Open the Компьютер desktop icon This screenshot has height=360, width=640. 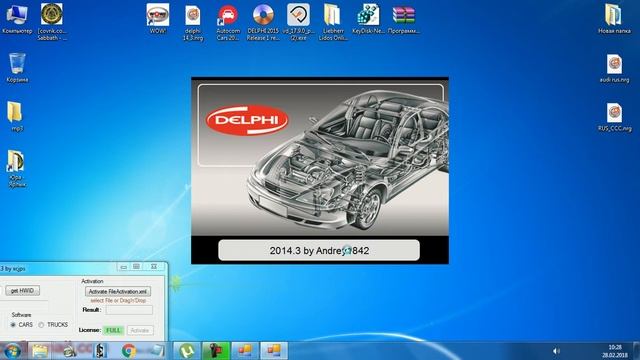[17, 19]
